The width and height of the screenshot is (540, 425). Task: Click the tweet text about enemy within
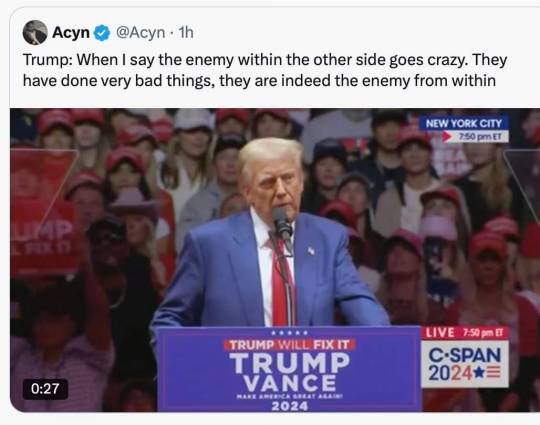(265, 70)
